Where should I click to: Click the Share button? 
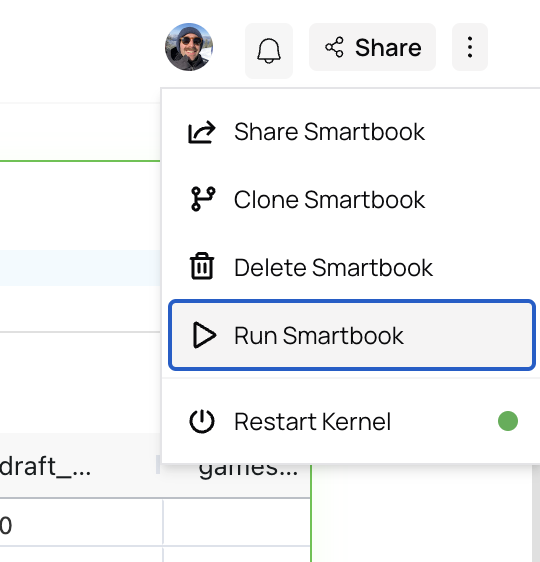click(x=372, y=47)
